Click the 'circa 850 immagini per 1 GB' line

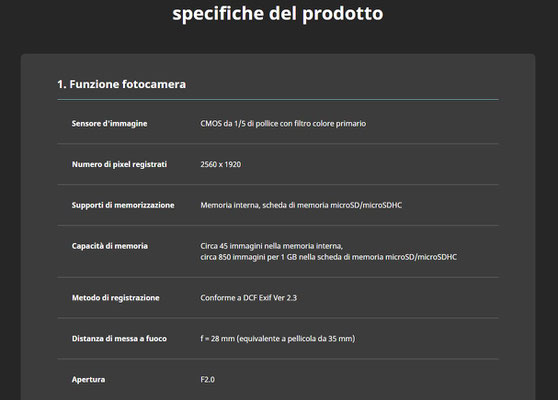328,257
